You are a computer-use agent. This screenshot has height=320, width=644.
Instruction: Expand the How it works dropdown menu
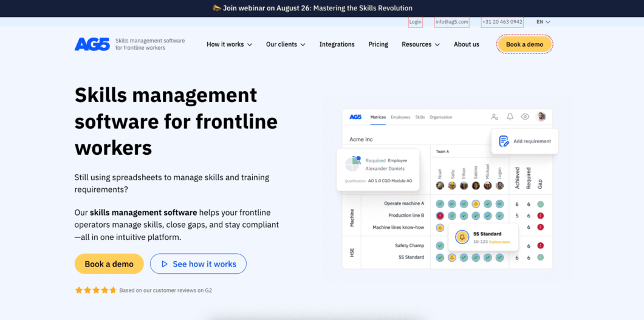click(229, 44)
